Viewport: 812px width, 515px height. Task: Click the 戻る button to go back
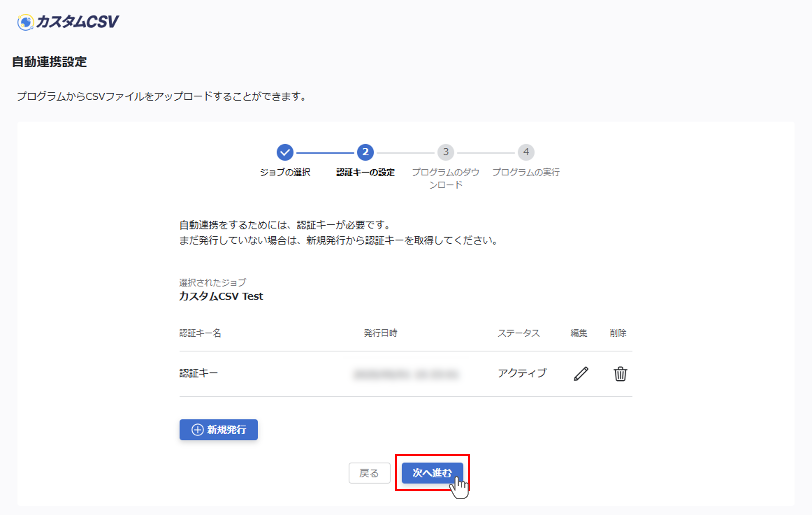pyautogui.click(x=369, y=473)
